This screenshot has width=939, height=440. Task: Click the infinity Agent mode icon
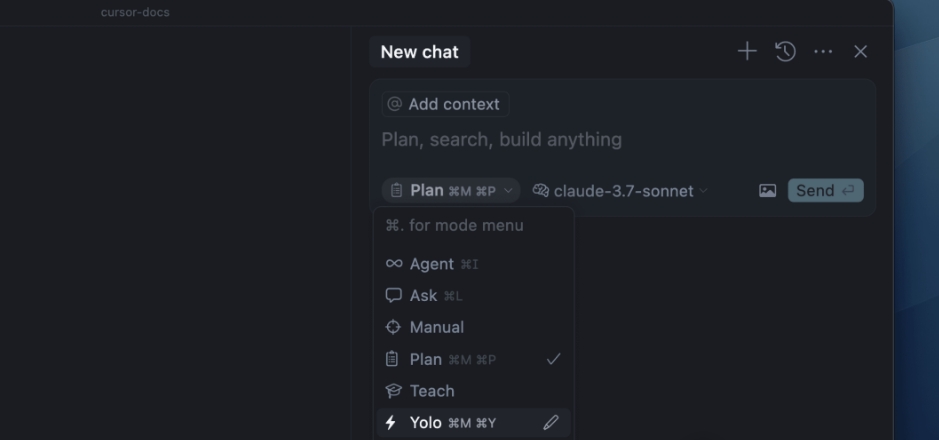coord(394,264)
